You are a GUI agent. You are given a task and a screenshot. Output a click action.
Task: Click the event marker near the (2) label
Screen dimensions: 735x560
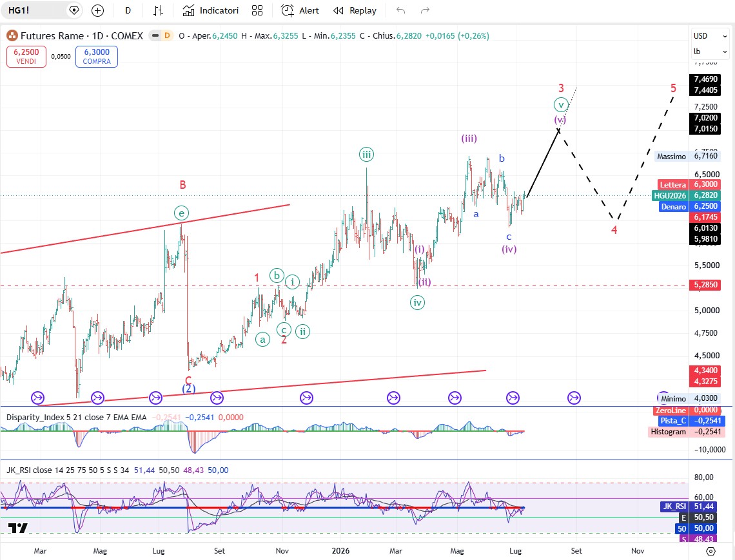click(x=155, y=398)
